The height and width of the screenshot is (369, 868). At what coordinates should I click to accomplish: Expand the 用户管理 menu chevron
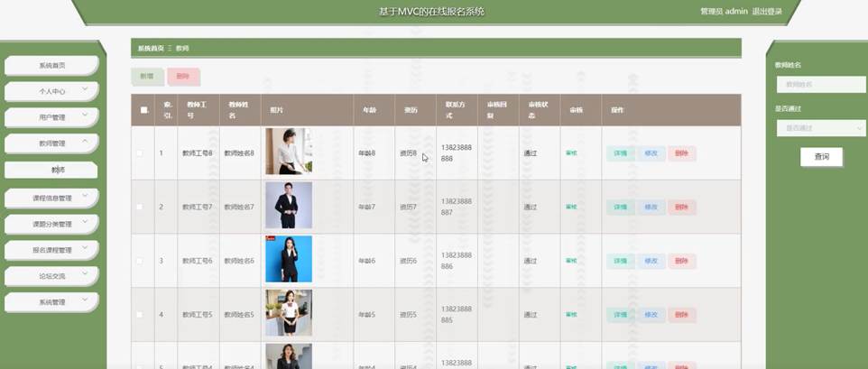85,115
